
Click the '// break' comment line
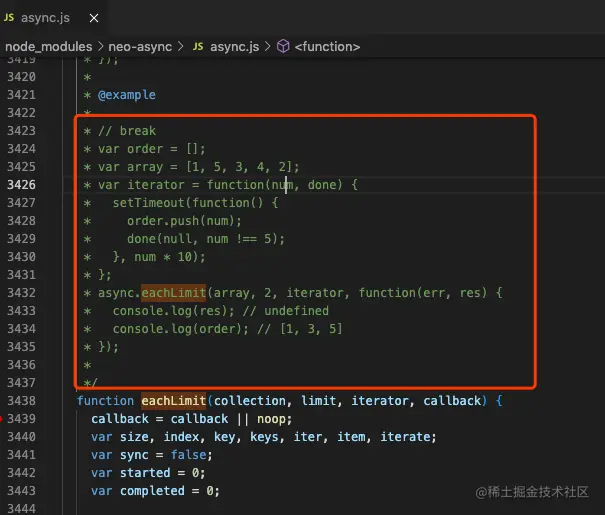[x=127, y=131]
